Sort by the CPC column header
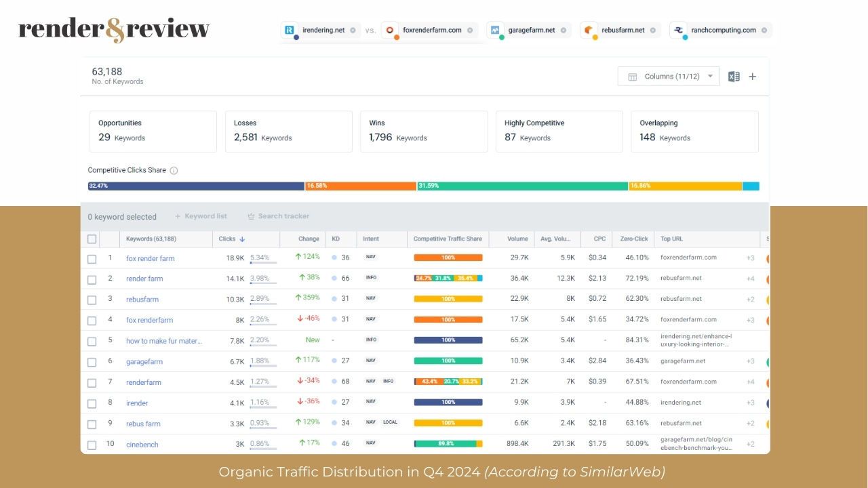The width and height of the screenshot is (868, 488). coord(600,239)
